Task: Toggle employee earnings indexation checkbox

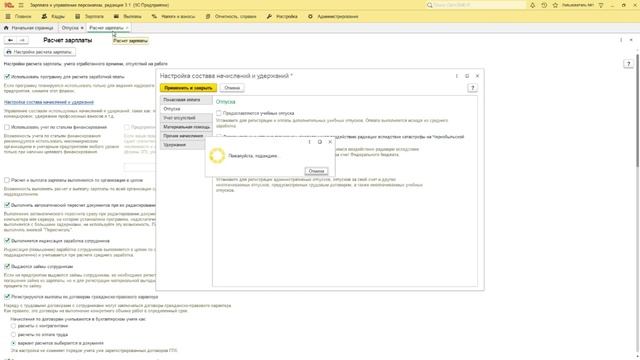Action: [x=7, y=241]
